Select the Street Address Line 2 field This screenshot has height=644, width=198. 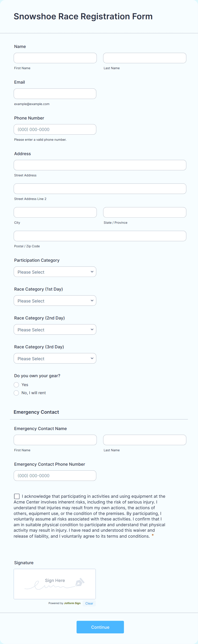click(100, 189)
